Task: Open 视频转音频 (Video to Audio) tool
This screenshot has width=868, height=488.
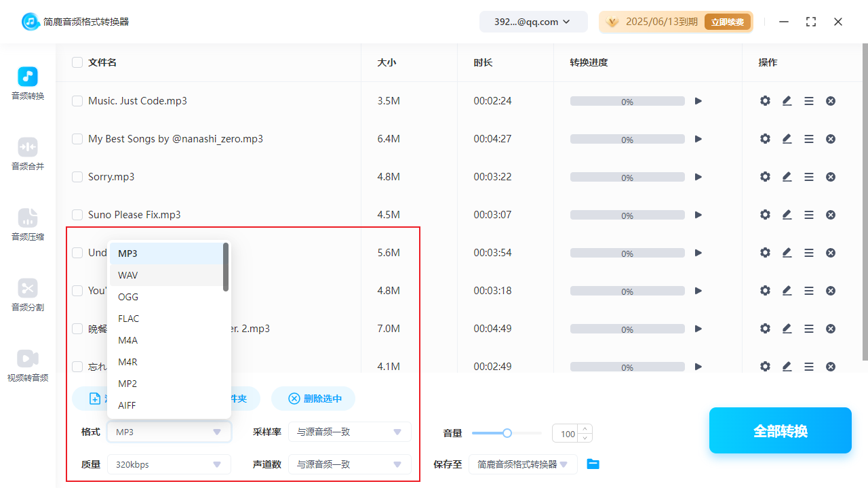Action: click(27, 365)
